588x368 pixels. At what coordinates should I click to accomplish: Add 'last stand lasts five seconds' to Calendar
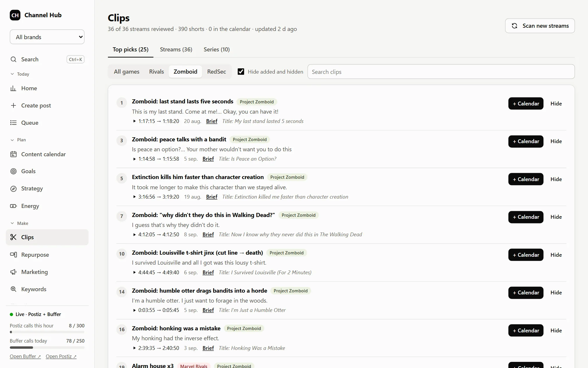526,104
